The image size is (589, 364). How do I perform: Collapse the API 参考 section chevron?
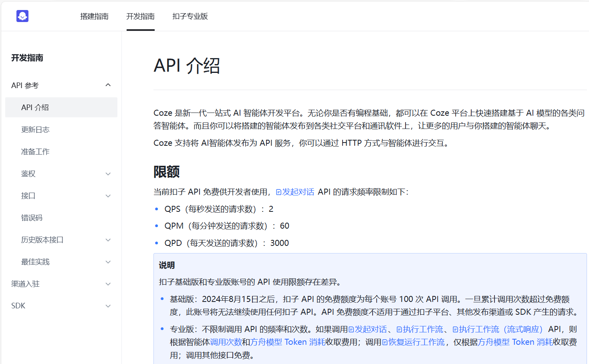click(108, 85)
